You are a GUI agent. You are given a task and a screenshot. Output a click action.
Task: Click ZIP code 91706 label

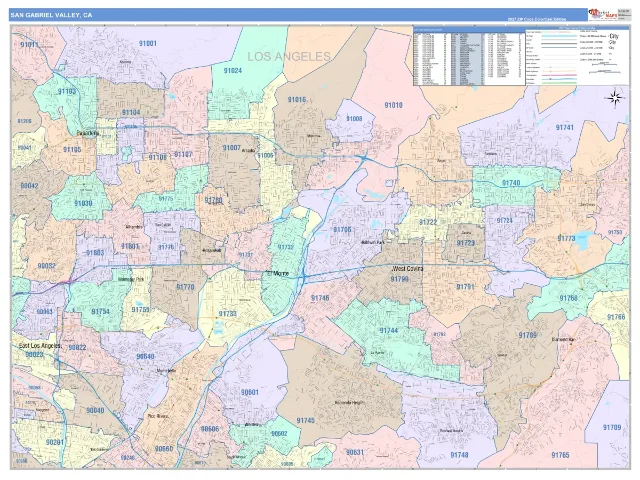[x=342, y=230]
